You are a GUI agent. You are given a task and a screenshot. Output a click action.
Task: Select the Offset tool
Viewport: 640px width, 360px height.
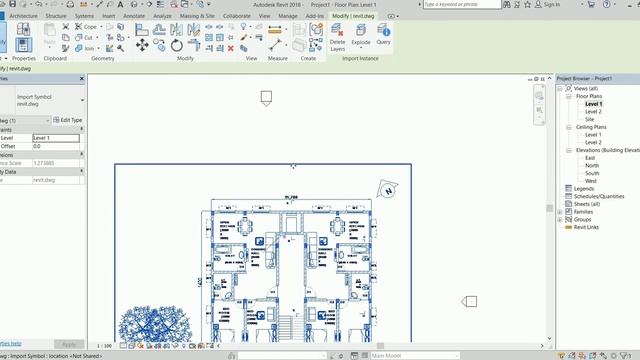159,29
